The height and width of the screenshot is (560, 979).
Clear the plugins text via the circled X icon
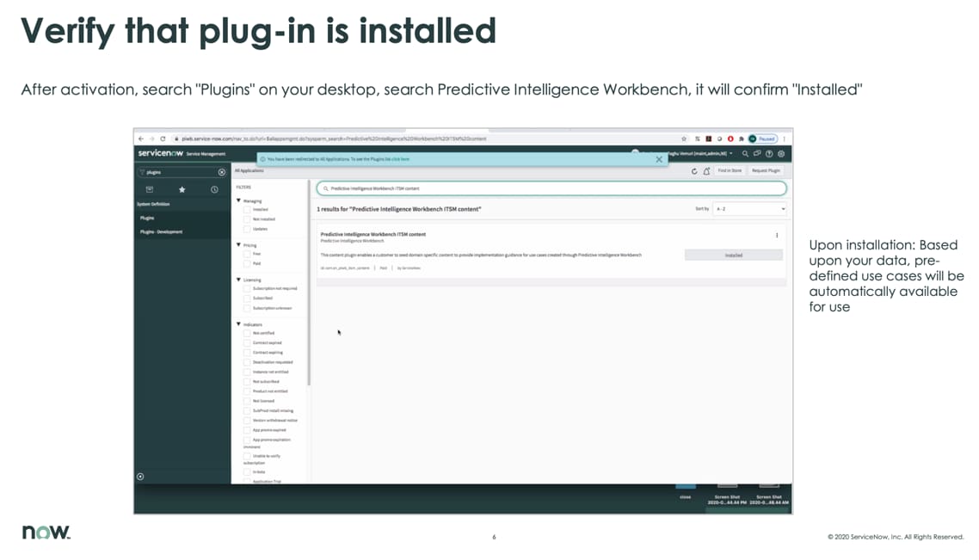tap(221, 171)
